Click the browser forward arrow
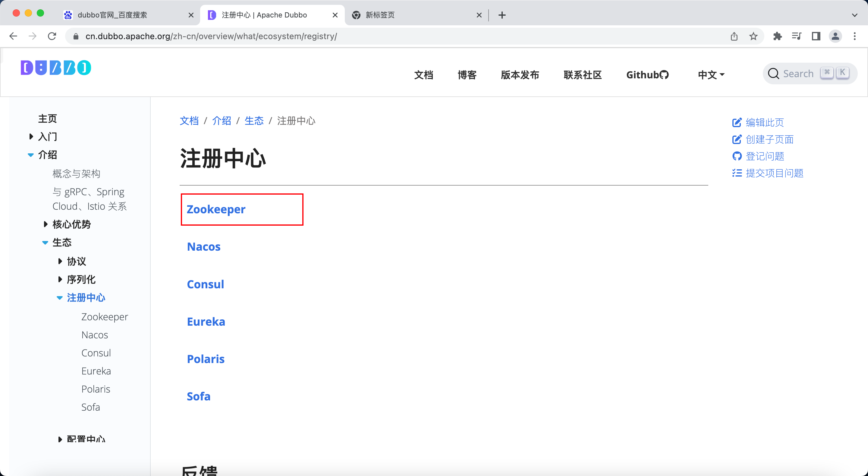868x476 pixels. point(33,36)
